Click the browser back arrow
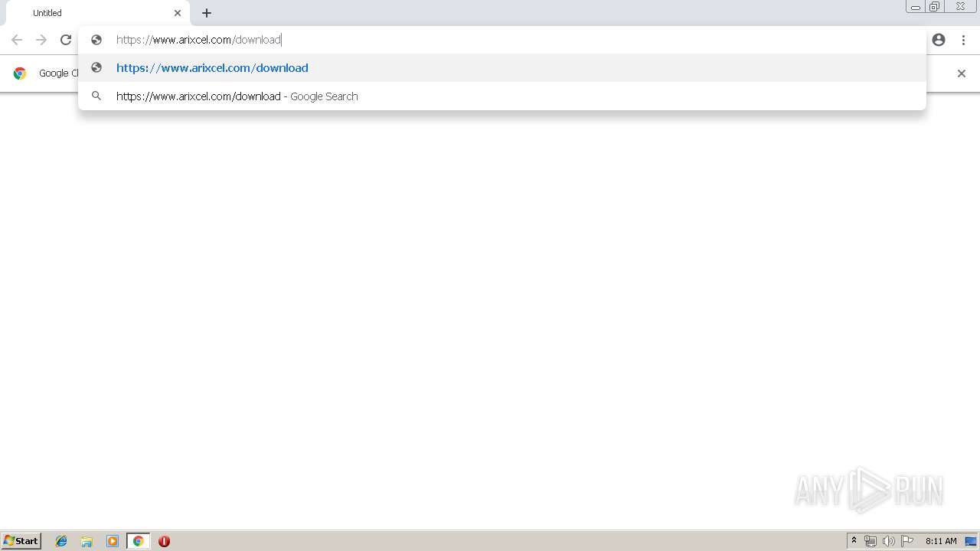The width and height of the screenshot is (980, 551). [x=17, y=40]
